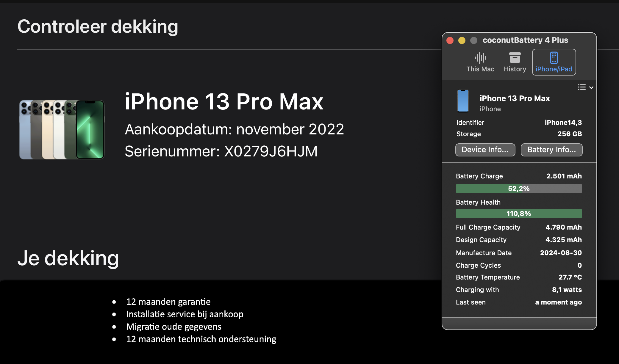Click the Aankoopdatum: november 2022 text
619x364 pixels.
point(234,129)
